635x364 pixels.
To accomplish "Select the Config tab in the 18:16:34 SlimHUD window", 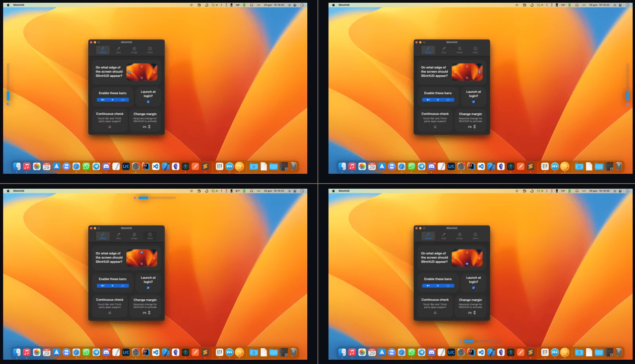I will click(428, 50).
